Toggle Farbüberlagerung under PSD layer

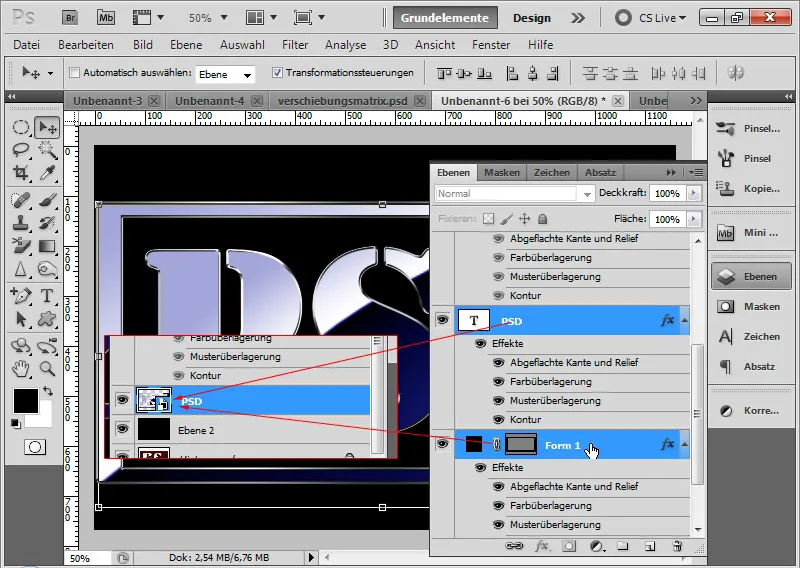tap(498, 382)
